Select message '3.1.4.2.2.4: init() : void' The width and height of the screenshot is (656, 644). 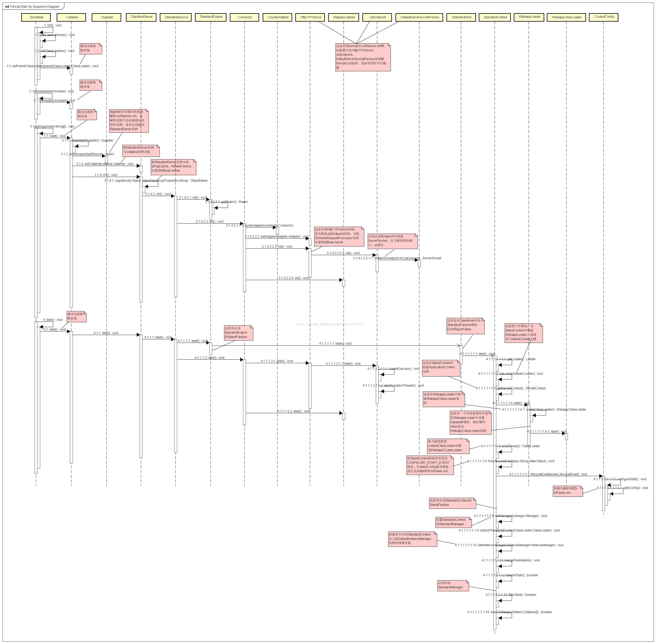point(294,278)
